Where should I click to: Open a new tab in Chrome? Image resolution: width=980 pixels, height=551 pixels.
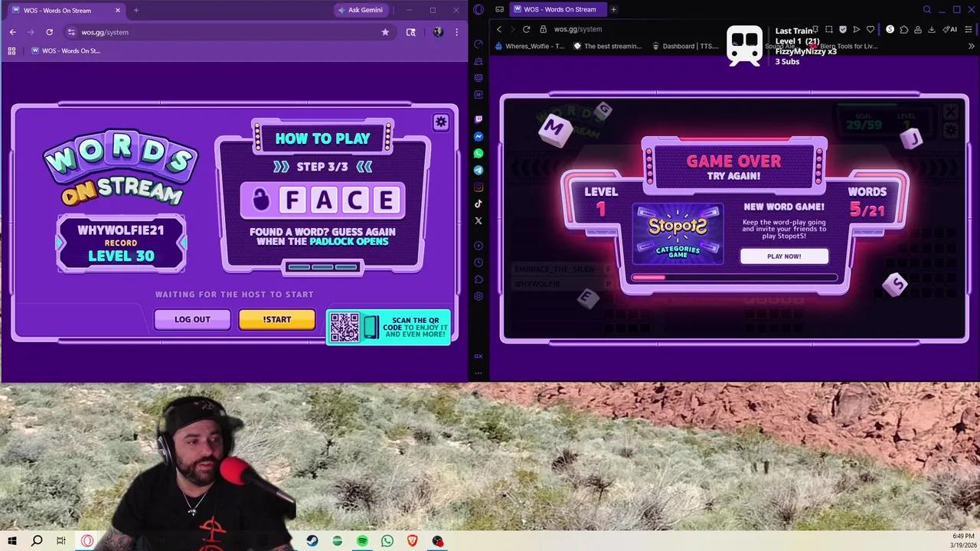[x=136, y=11]
